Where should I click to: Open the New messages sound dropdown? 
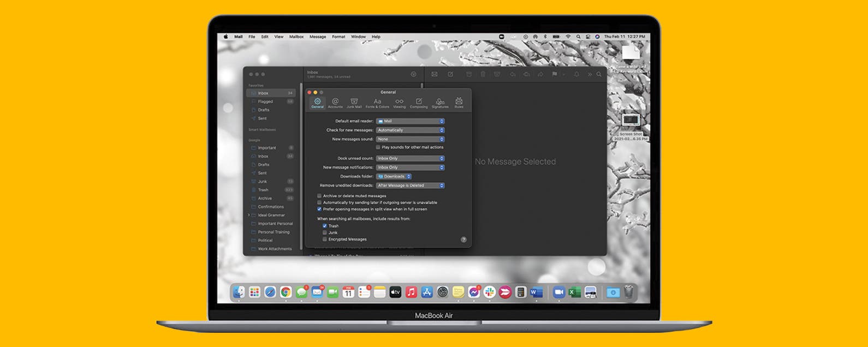point(410,139)
